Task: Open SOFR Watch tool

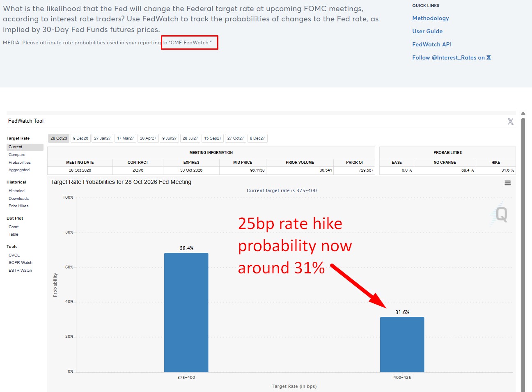Action: (21, 263)
